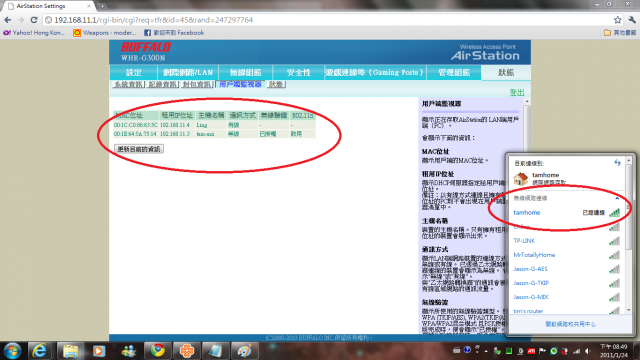Viewport: 640px width, 360px height.
Task: Open 管理組態 tab
Action: [454, 73]
